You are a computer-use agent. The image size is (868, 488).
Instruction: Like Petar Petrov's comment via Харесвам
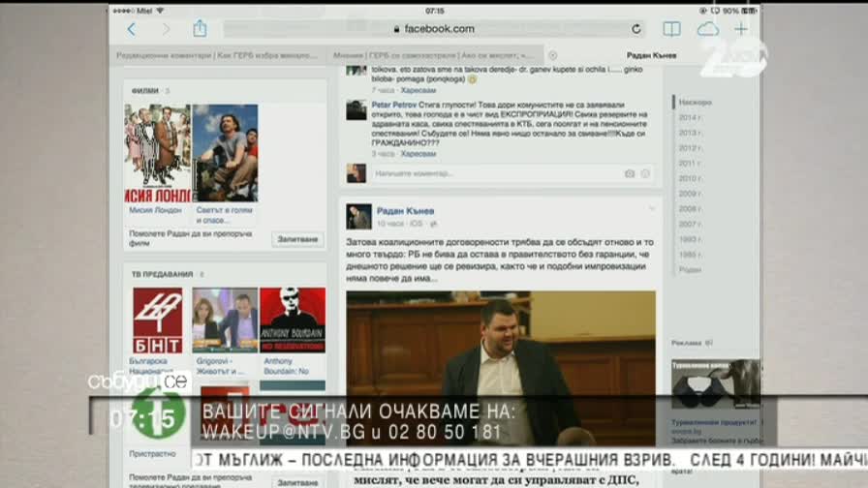(x=418, y=154)
